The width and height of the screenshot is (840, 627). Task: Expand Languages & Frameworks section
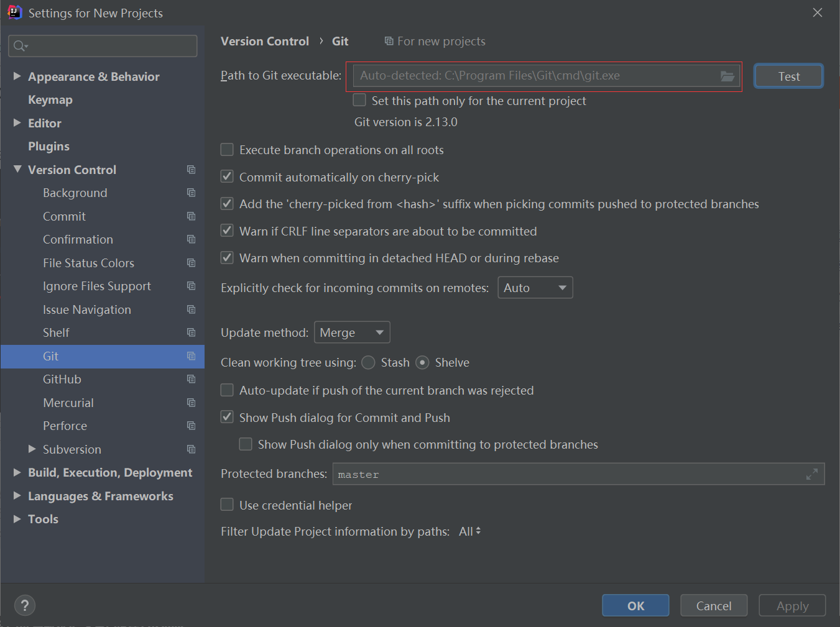pyautogui.click(x=17, y=495)
